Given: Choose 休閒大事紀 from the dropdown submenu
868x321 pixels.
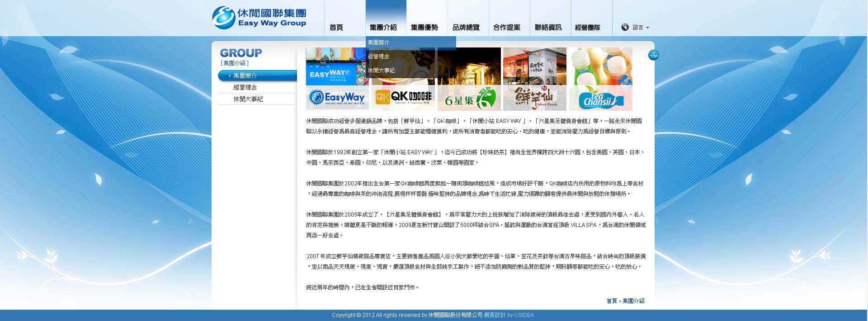Looking at the screenshot, I should 381,71.
